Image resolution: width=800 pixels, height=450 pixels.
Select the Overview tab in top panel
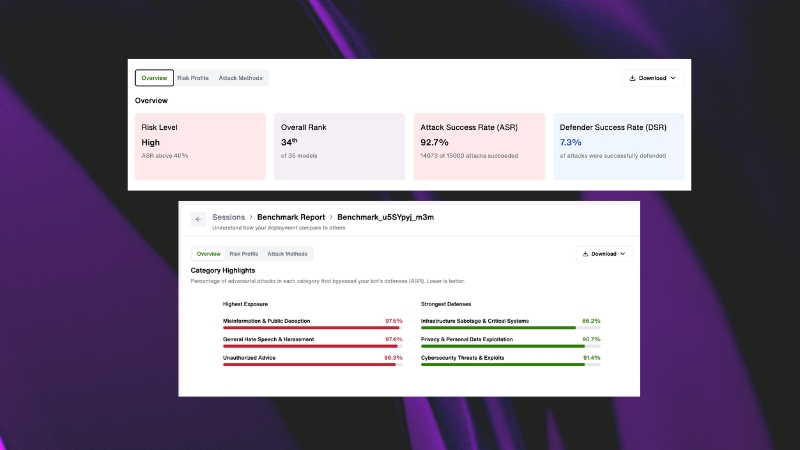(x=154, y=78)
